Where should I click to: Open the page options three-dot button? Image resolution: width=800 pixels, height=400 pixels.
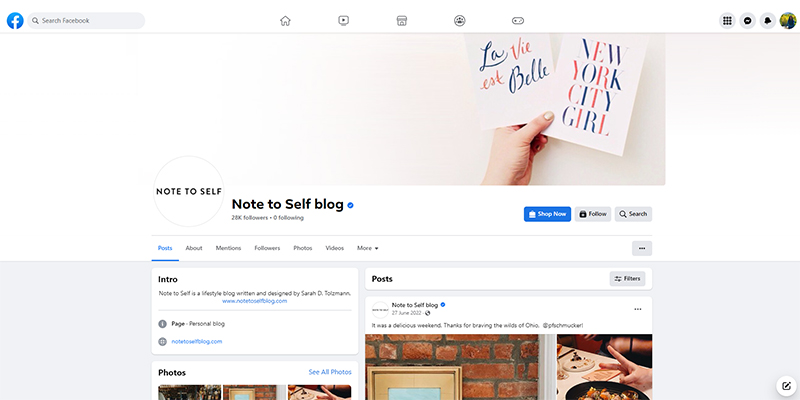(x=642, y=248)
